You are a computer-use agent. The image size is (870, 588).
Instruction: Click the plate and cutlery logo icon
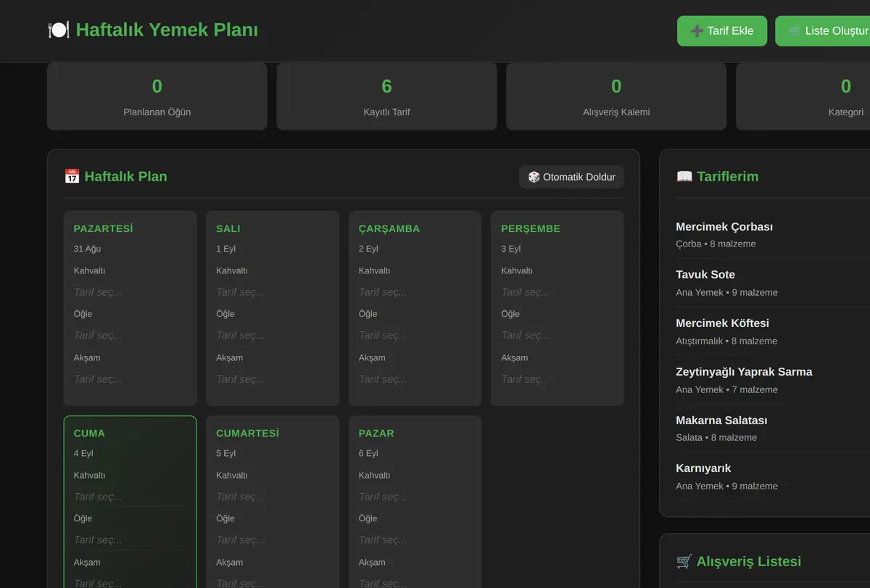58,30
